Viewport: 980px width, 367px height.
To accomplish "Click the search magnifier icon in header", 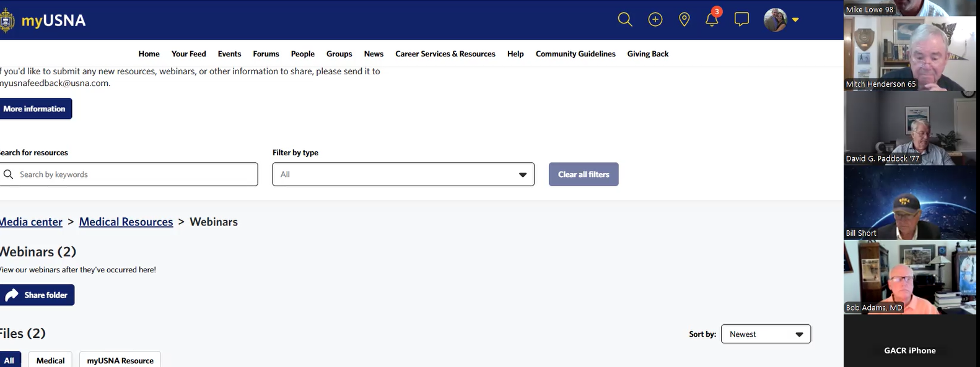I will pos(625,20).
